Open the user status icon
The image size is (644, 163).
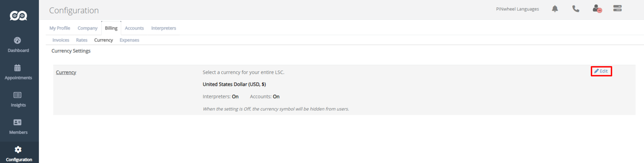[597, 9]
